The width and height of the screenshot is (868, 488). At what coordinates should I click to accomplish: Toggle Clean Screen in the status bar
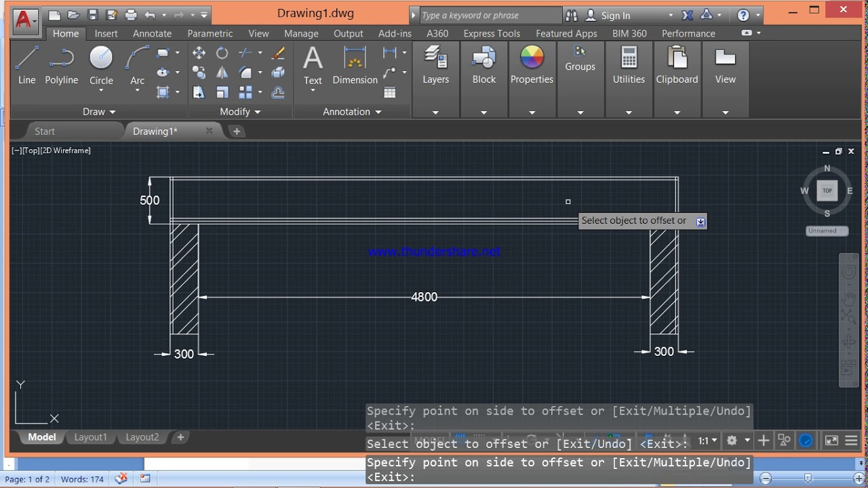coord(831,441)
